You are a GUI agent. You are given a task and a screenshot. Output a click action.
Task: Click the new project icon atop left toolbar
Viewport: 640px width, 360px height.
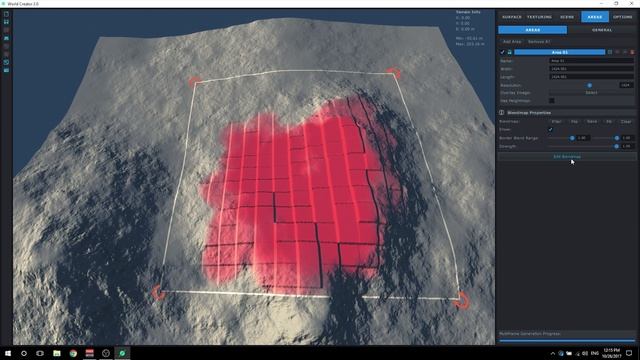pyautogui.click(x=6, y=14)
